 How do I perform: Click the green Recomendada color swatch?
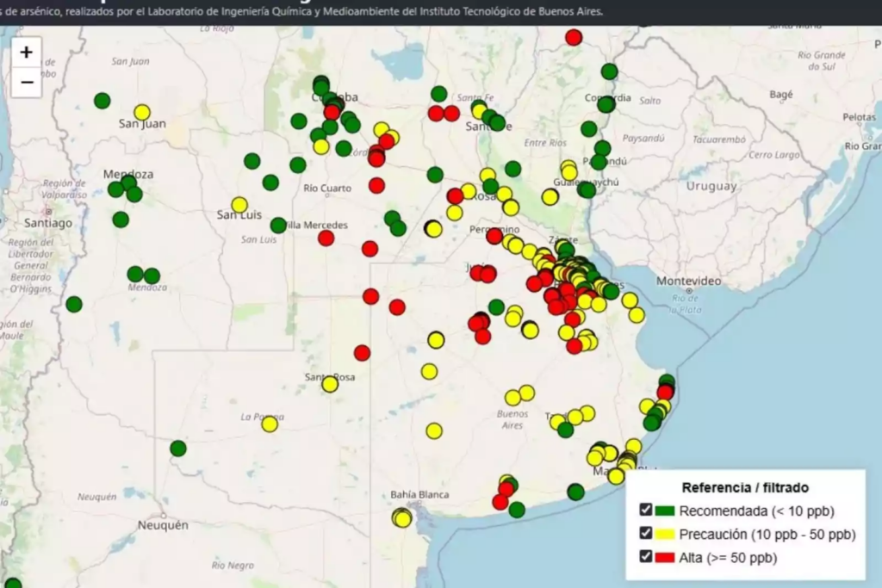tap(665, 511)
